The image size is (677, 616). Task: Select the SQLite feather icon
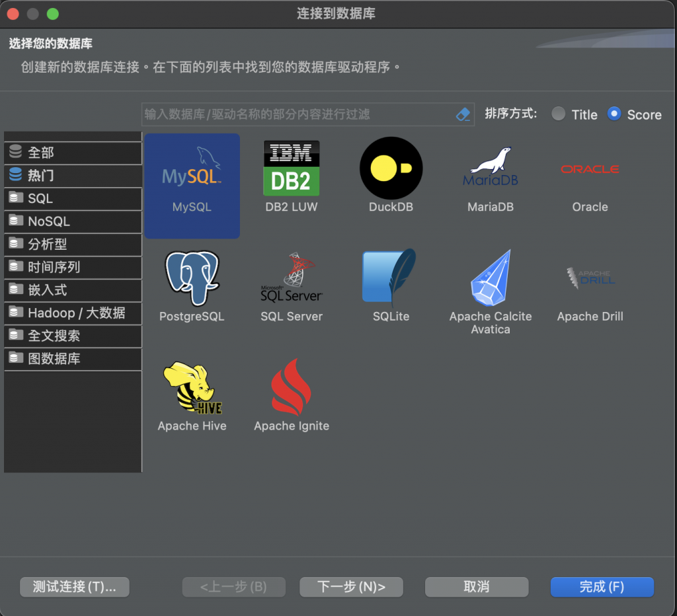[389, 277]
